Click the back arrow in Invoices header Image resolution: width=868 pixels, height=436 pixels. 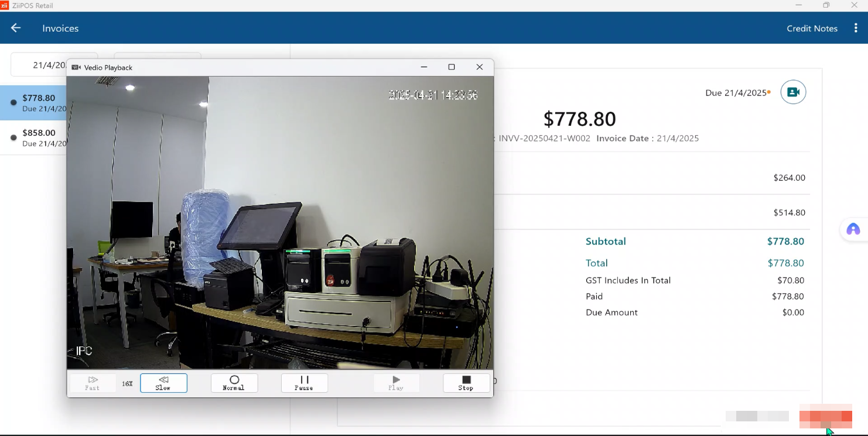coord(16,28)
